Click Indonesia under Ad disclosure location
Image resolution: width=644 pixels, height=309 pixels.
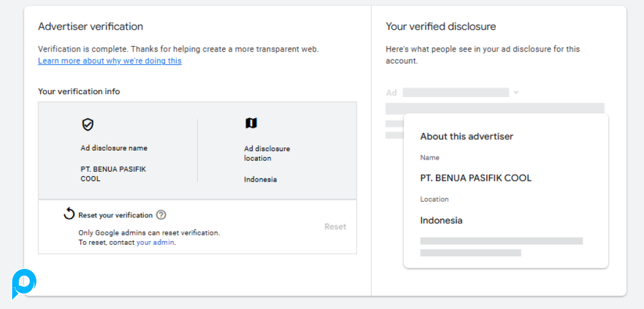tap(260, 180)
